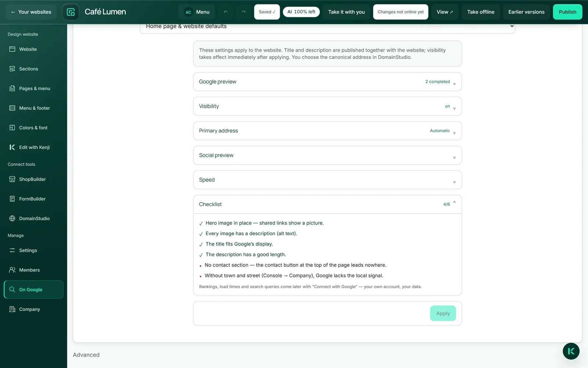
Task: Open Sections panel icon
Action: (12, 69)
